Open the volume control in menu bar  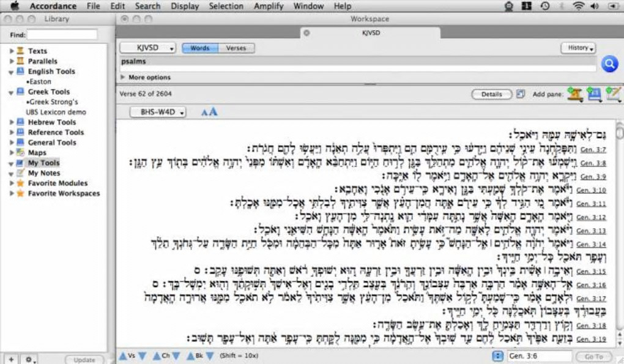tap(595, 6)
